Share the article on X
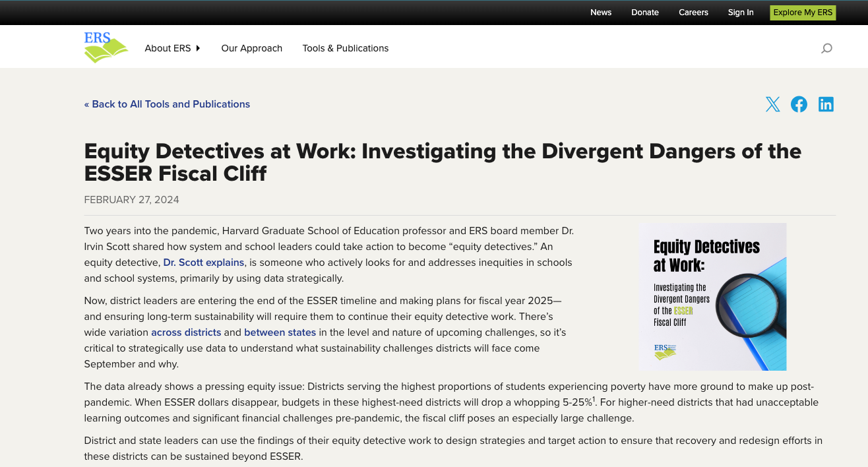 [772, 104]
